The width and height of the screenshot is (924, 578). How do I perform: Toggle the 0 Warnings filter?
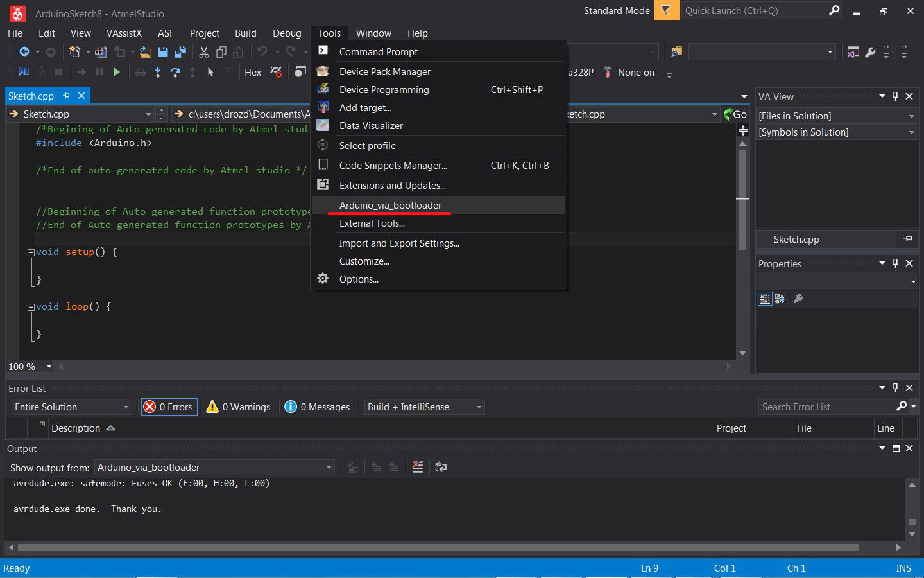239,407
